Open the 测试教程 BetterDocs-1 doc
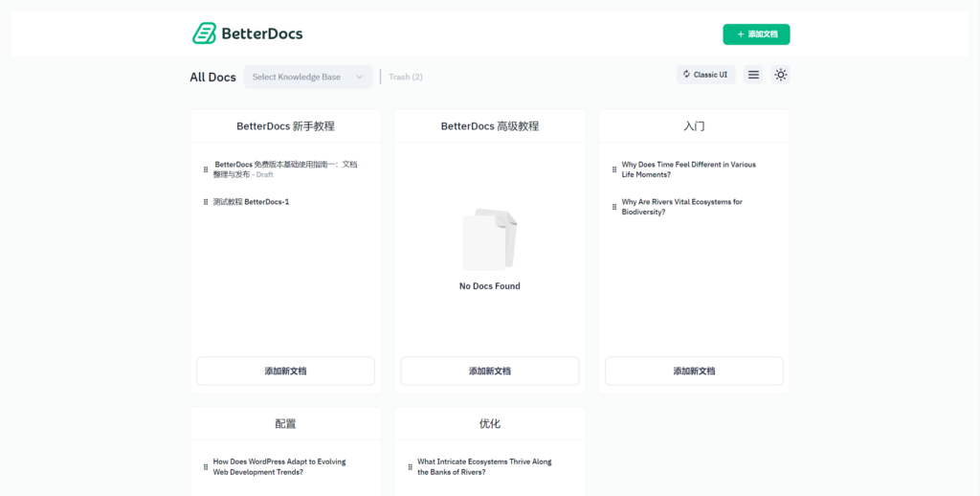This screenshot has height=496, width=980. coord(252,202)
